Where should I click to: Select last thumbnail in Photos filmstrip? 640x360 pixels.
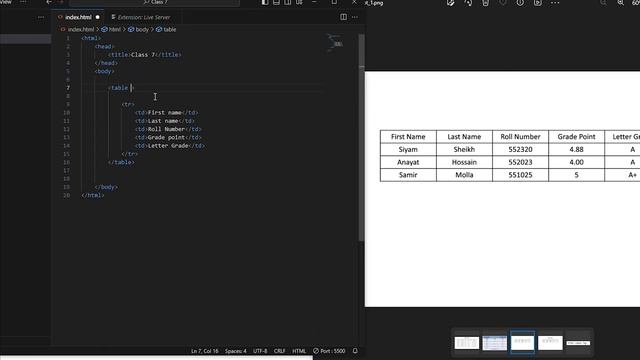click(x=578, y=342)
